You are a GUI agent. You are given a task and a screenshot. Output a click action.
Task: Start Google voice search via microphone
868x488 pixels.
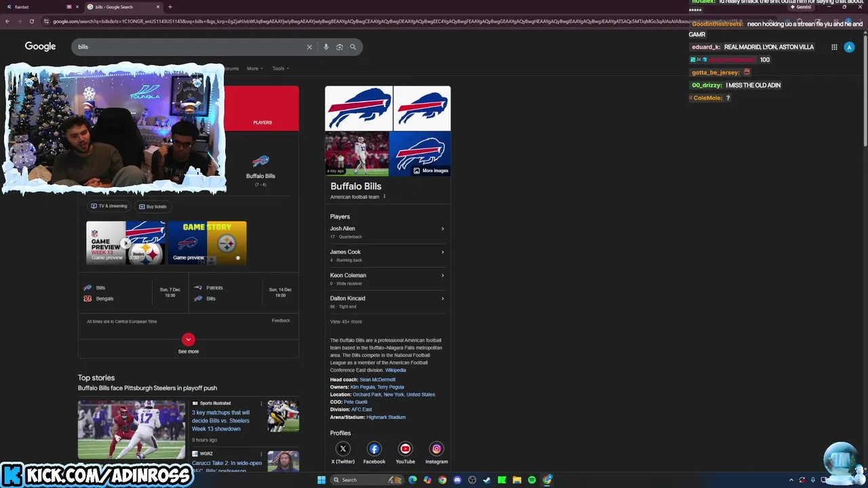click(x=326, y=47)
